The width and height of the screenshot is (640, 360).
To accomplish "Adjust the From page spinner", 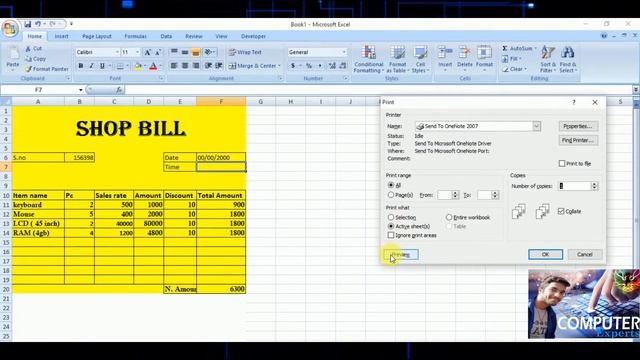I will (x=455, y=195).
